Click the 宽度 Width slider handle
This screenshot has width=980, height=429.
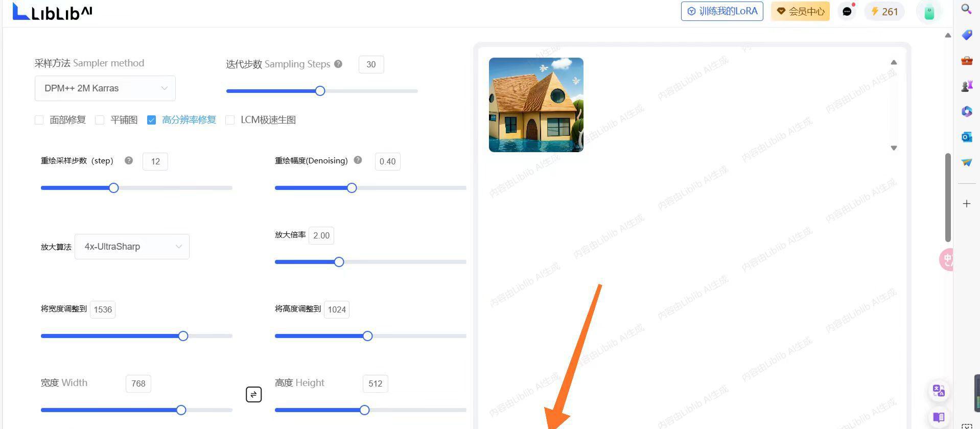(181, 410)
